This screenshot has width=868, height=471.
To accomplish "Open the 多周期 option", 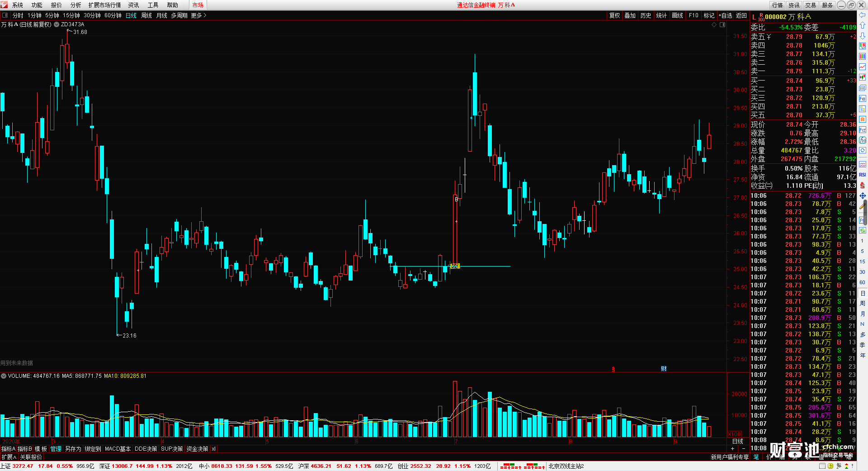I will click(179, 15).
